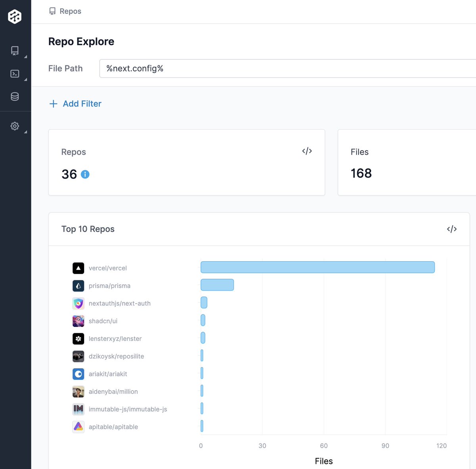Image resolution: width=476 pixels, height=469 pixels.
Task: Click the vercel/vercel chart bar
Action: (318, 267)
